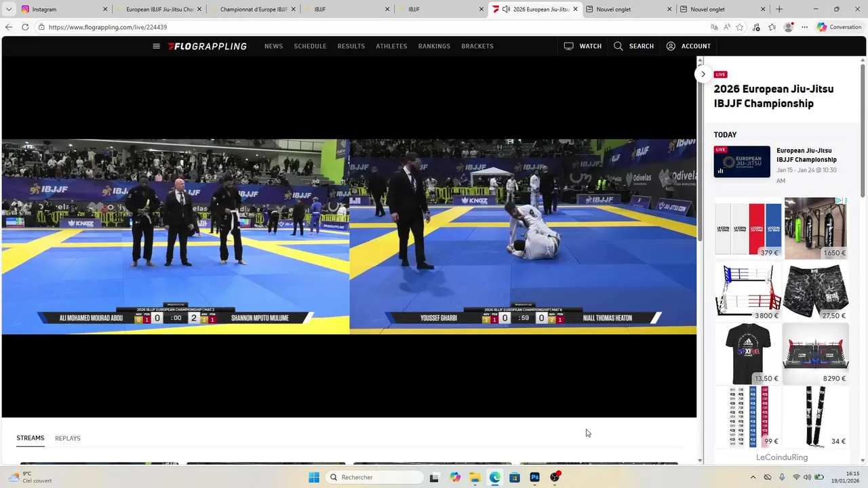Viewport: 868px width, 488px height.
Task: Open the 1650 € punching bag ad
Action: coord(816,228)
